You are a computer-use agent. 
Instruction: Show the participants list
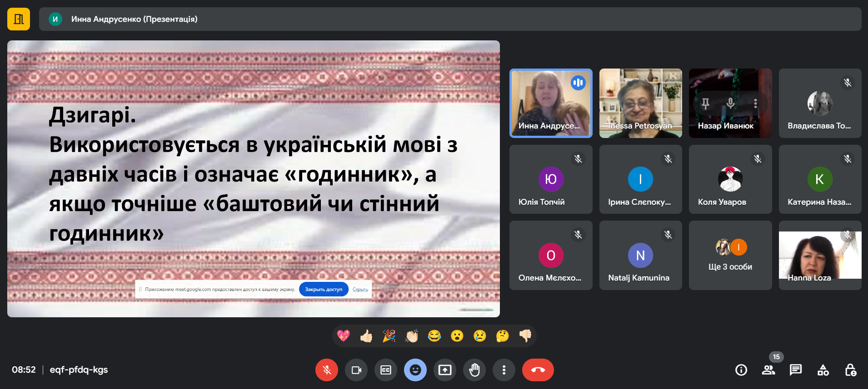pyautogui.click(x=768, y=370)
